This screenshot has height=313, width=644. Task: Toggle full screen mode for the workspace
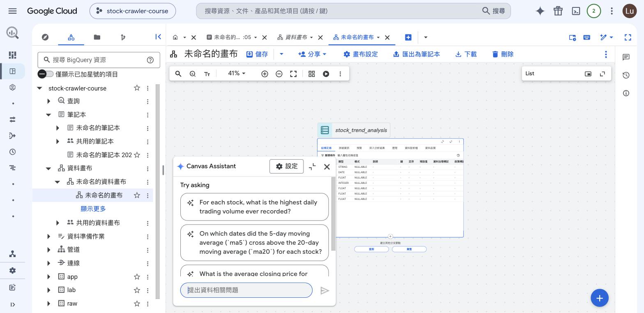[x=628, y=37]
